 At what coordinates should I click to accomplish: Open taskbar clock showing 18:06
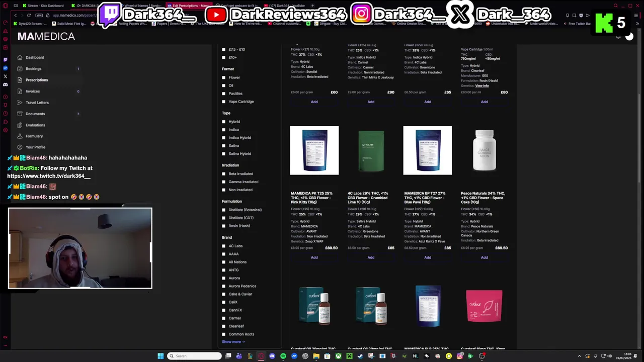pyautogui.click(x=624, y=356)
